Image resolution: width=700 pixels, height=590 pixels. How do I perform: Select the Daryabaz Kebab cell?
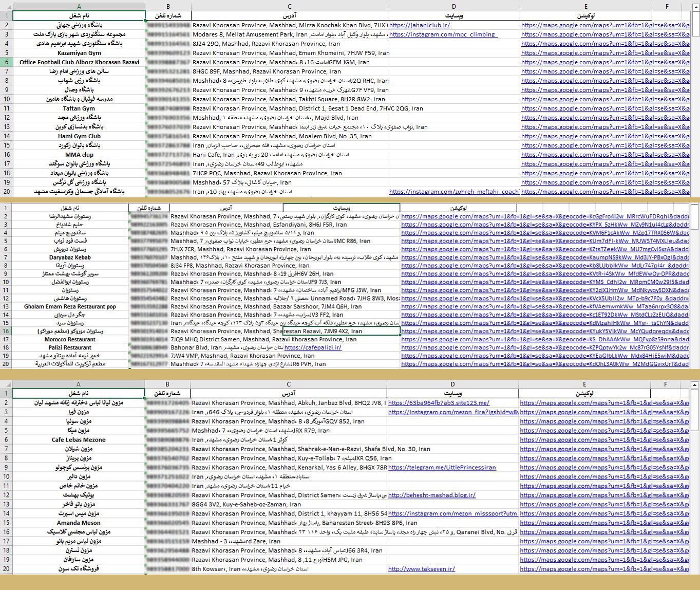click(x=70, y=257)
